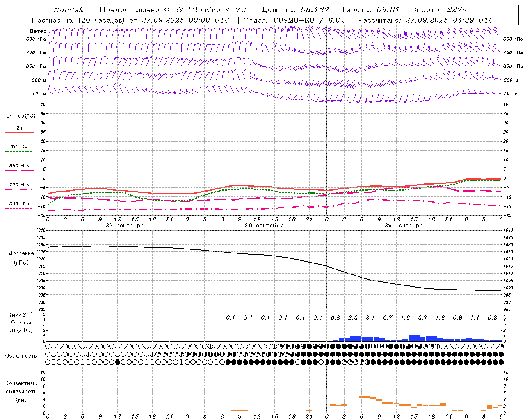Click the tallest orange convective cloud bar
This screenshot has height=420, width=525.
365,397
